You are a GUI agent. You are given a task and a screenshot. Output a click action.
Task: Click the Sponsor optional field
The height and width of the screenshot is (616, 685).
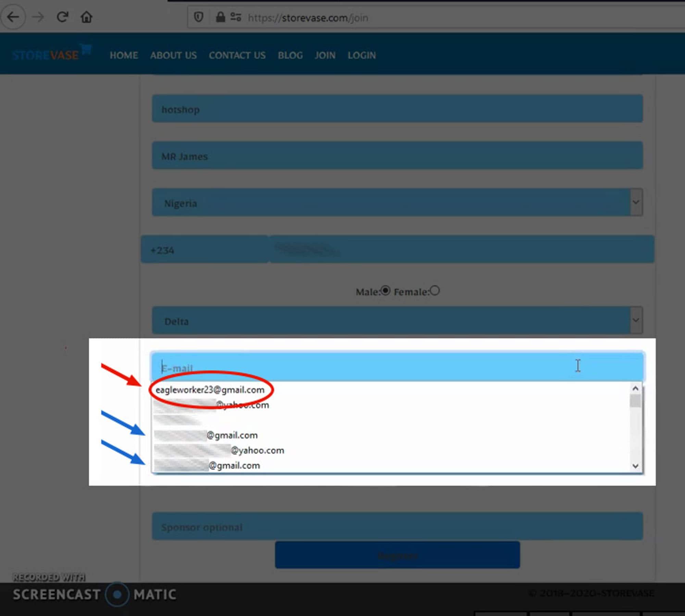(397, 526)
